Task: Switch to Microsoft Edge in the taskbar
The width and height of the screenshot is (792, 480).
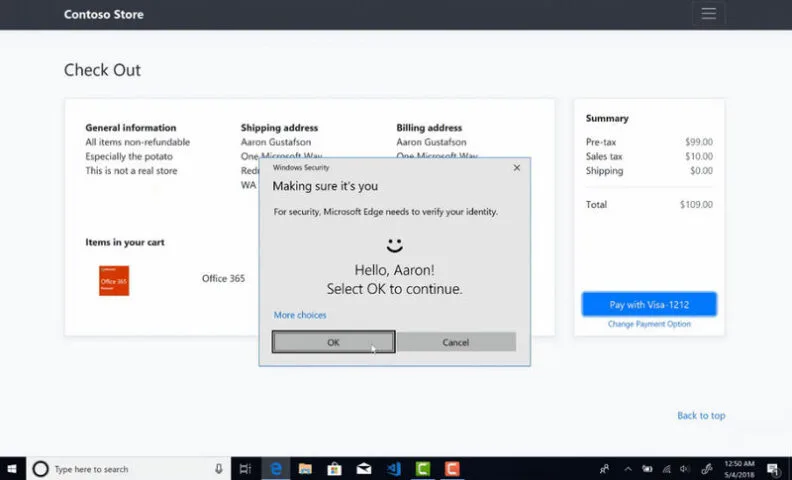Action: point(276,469)
